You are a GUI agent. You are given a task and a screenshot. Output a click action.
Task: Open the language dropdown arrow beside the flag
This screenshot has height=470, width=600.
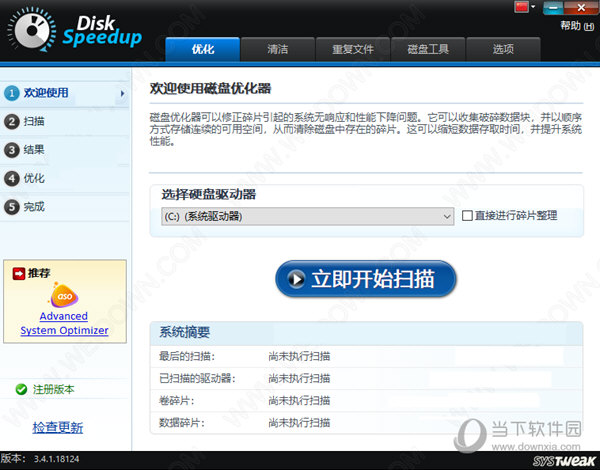[533, 7]
